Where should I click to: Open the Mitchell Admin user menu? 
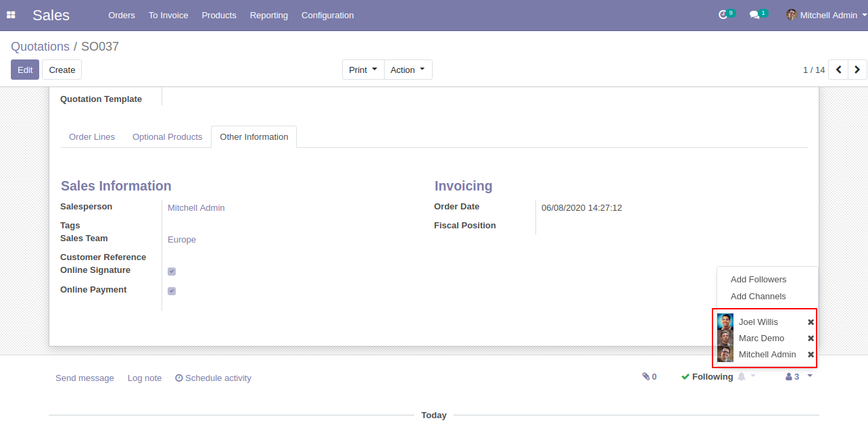(x=826, y=15)
